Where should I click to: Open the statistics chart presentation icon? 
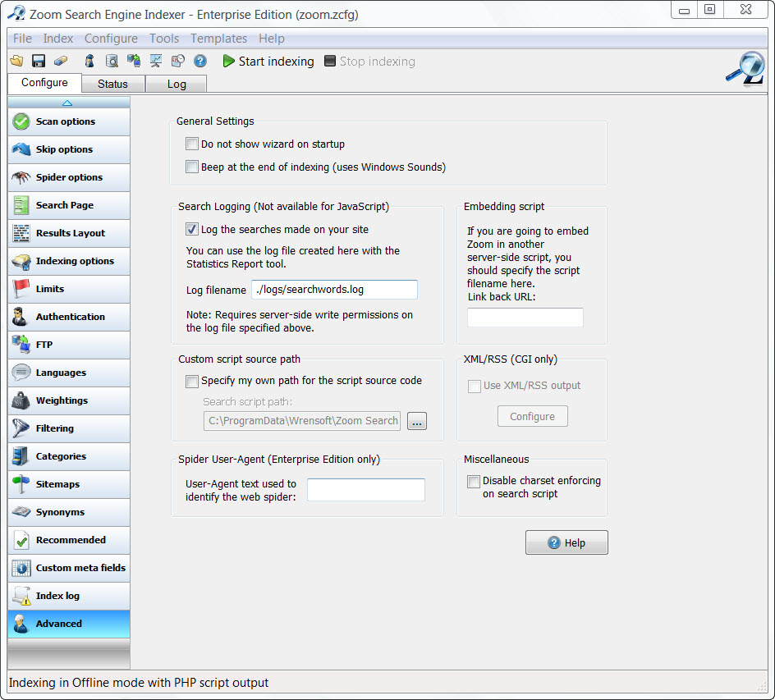(156, 61)
